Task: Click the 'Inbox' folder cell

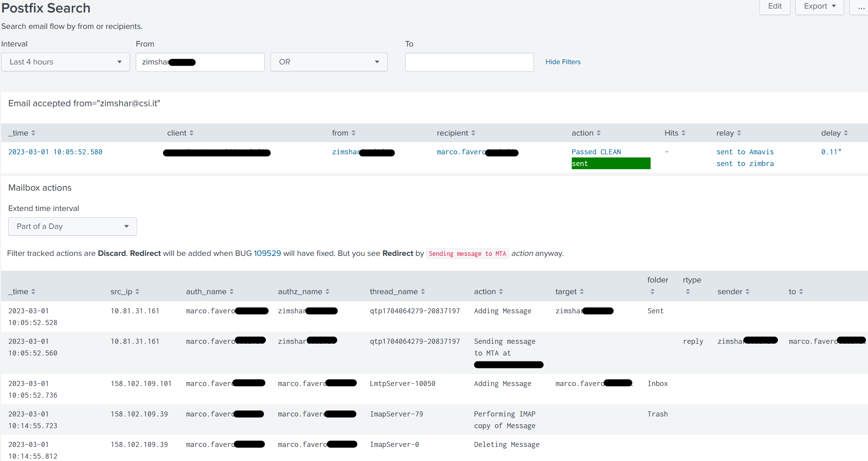Action: 657,384
